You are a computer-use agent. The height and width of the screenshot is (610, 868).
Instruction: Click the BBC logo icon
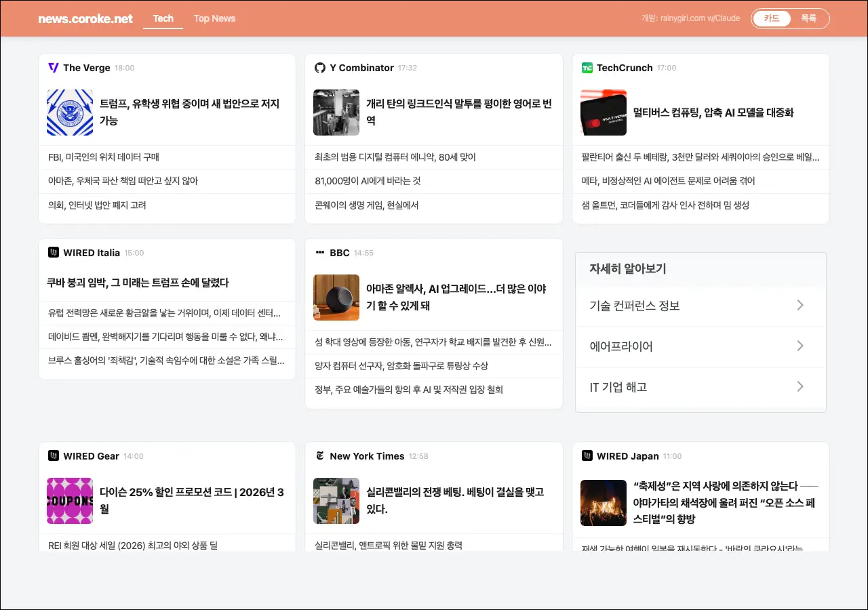click(x=320, y=253)
